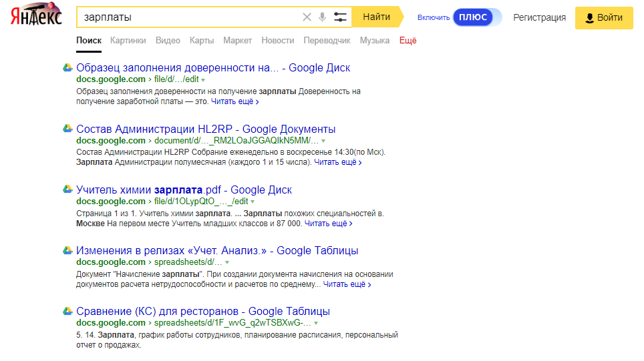Switch to the Карты tab
Image resolution: width=644 pixels, height=361 pixels.
pyautogui.click(x=202, y=40)
